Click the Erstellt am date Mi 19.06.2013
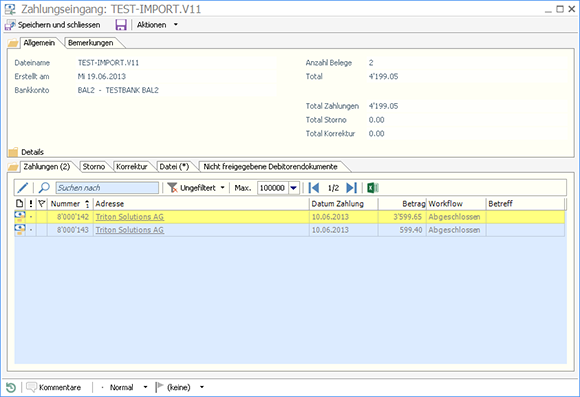The image size is (580, 397). click(102, 77)
